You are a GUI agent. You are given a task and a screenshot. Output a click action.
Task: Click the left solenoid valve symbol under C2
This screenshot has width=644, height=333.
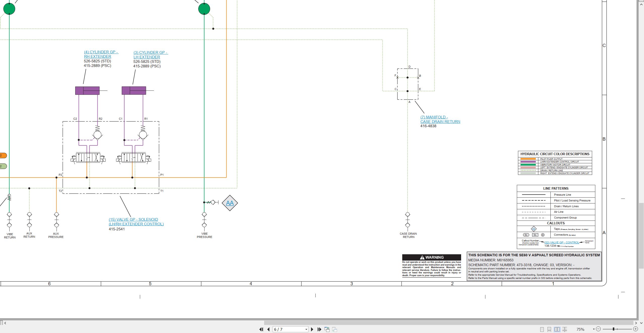coord(88,158)
